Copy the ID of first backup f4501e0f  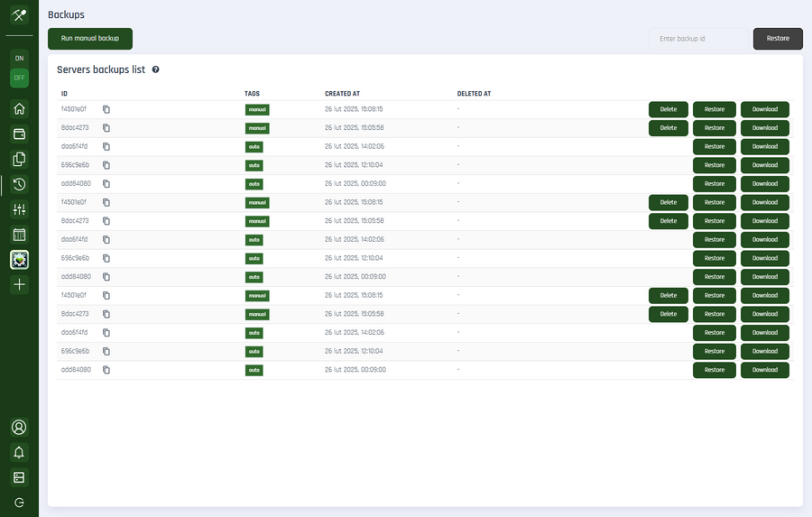[x=106, y=109]
